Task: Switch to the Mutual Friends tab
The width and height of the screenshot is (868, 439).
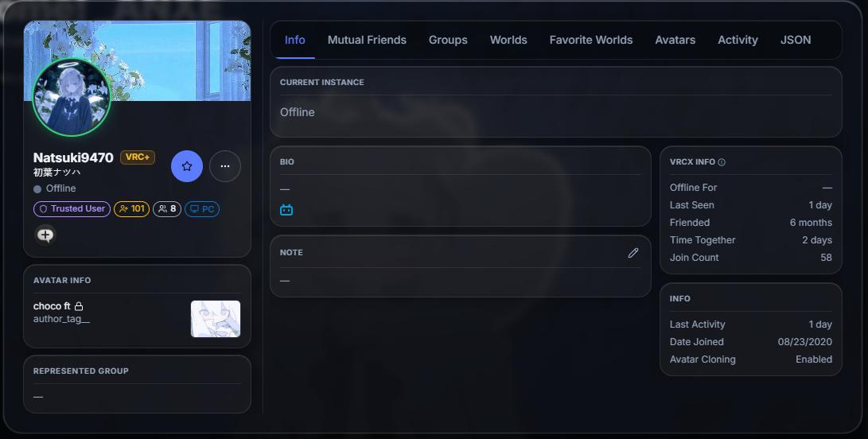Action: (x=367, y=40)
